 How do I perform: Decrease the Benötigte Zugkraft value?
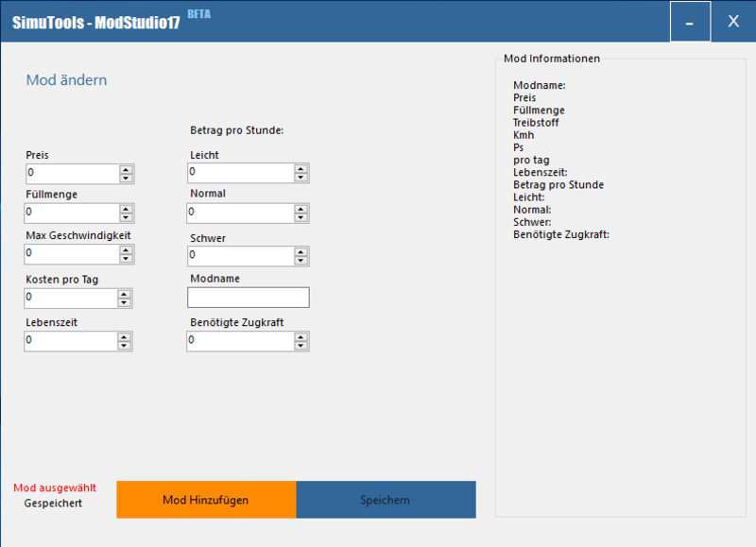coord(301,346)
